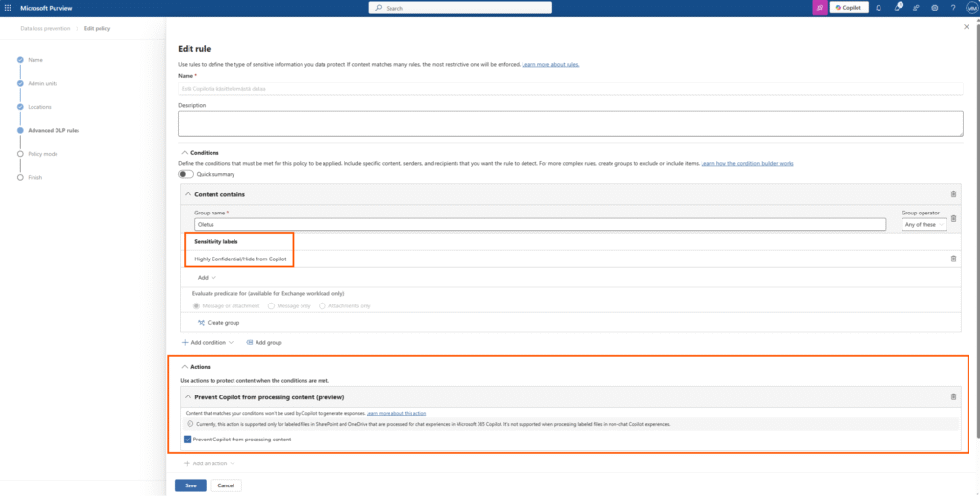Open Learn how the condition builder works
Image resolution: width=980 pixels, height=496 pixels.
click(747, 163)
